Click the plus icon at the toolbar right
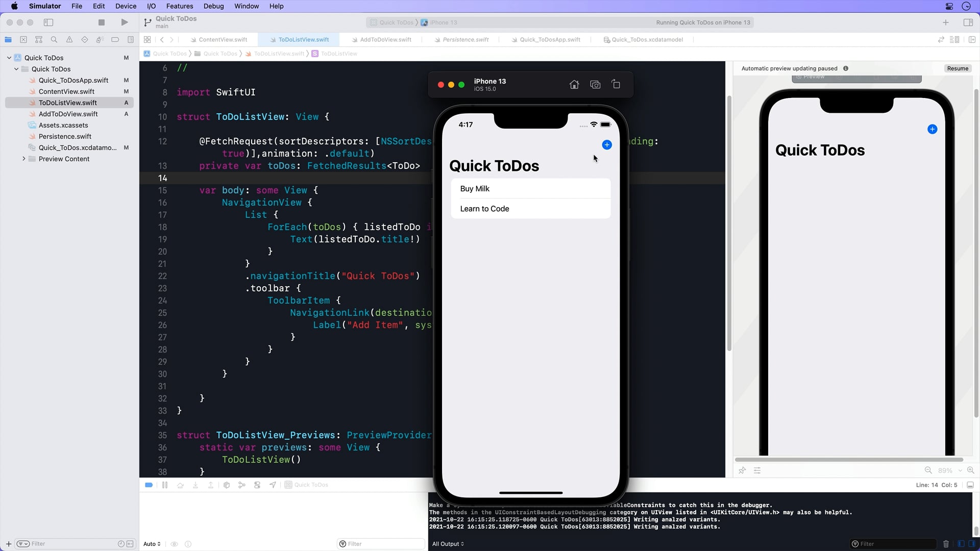The image size is (980, 551). 946,22
